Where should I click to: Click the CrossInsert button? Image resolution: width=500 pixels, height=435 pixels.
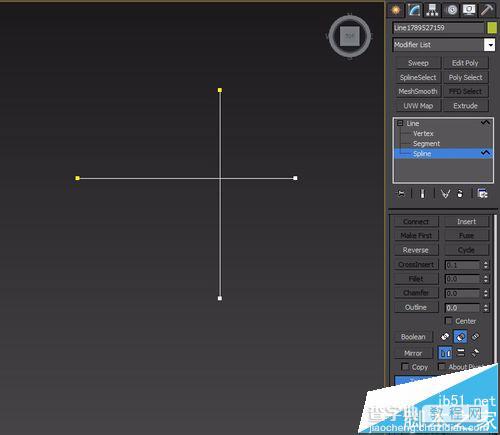[416, 265]
